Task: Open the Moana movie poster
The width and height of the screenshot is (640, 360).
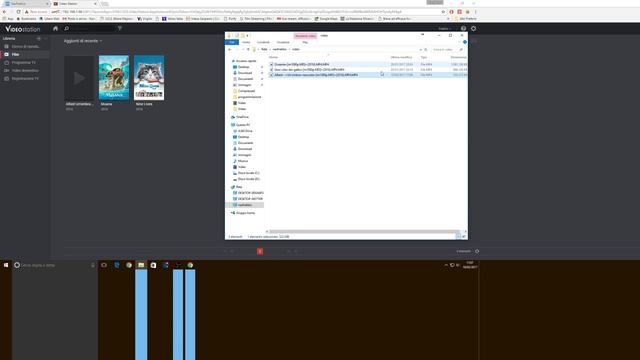Action: (114, 78)
